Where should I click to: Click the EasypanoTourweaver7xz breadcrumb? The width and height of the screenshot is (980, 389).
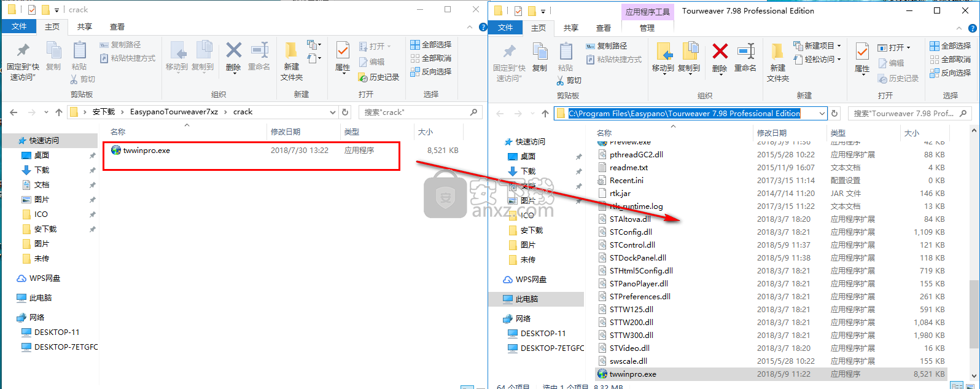pyautogui.click(x=174, y=112)
